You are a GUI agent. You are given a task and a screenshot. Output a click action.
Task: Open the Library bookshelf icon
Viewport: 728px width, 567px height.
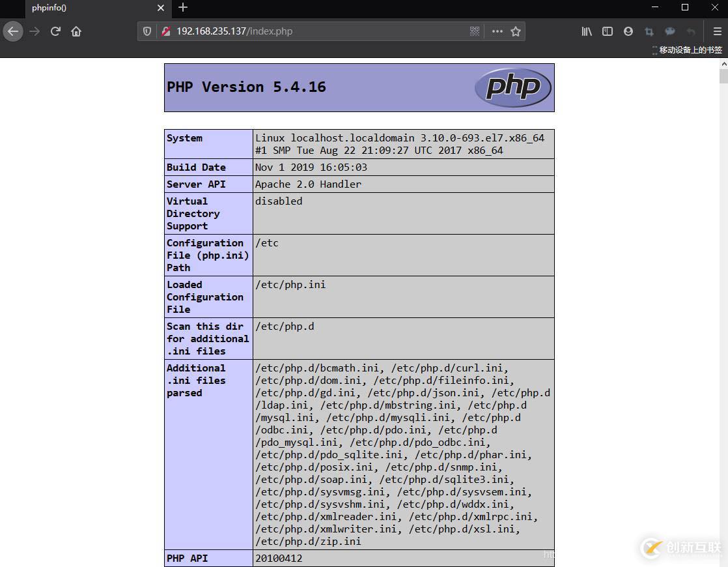point(587,31)
